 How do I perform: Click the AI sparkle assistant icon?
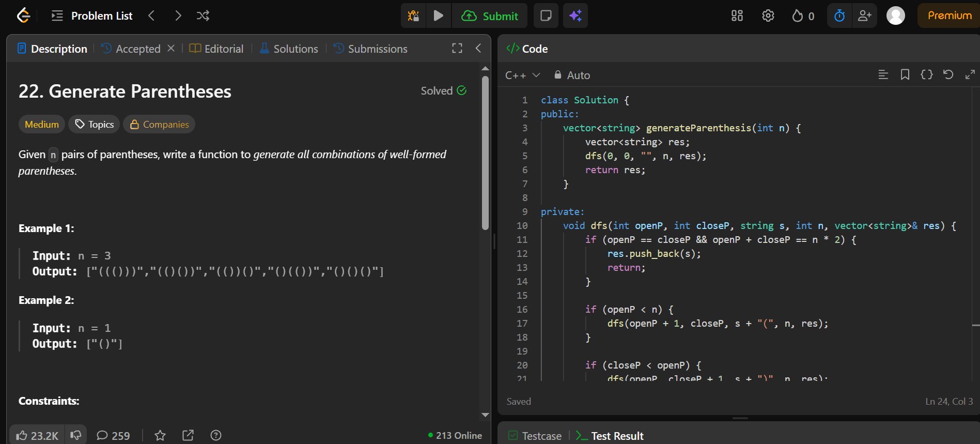(575, 16)
